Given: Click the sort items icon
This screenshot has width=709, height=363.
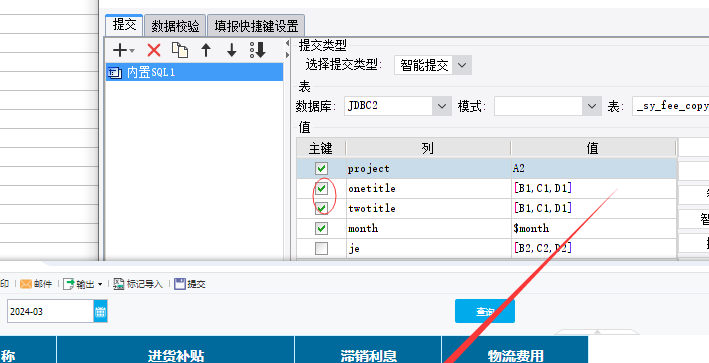Looking at the screenshot, I should (x=258, y=50).
